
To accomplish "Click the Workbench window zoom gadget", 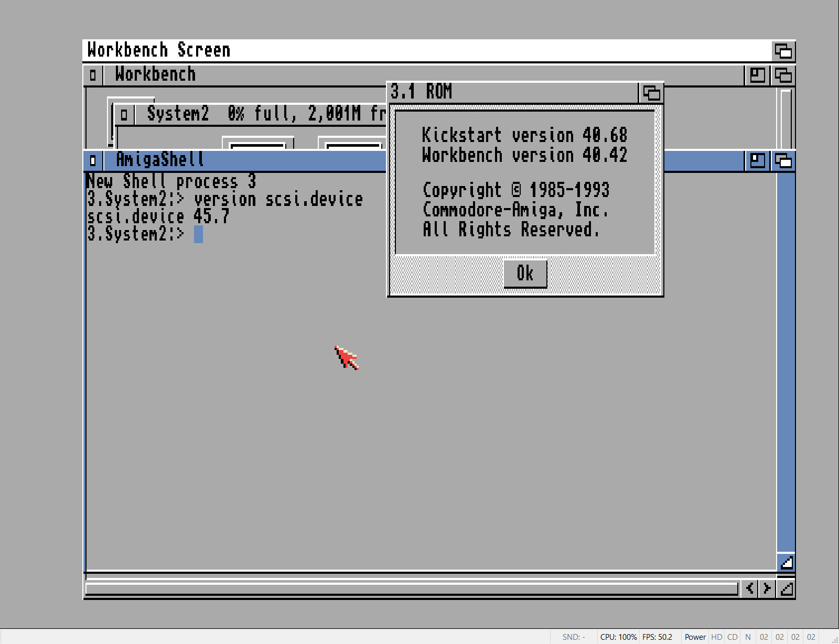I will click(757, 75).
